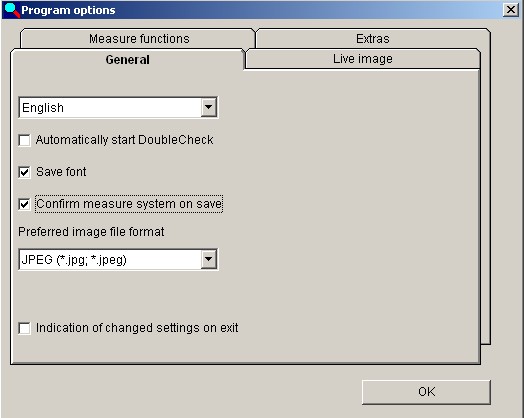The image size is (524, 418).
Task: Tick Indication of changed settings on exit
Action: 24,328
